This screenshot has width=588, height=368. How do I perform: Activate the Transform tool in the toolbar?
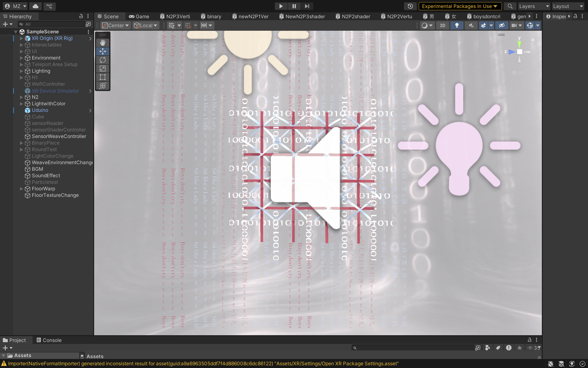tap(103, 86)
